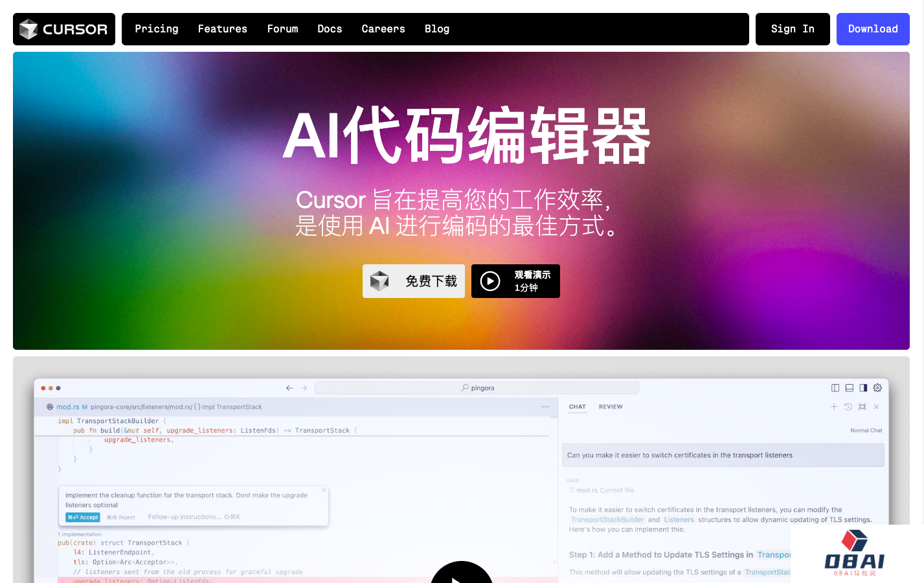Image resolution: width=924 pixels, height=583 pixels.
Task: Click the pingora search bar
Action: [477, 388]
